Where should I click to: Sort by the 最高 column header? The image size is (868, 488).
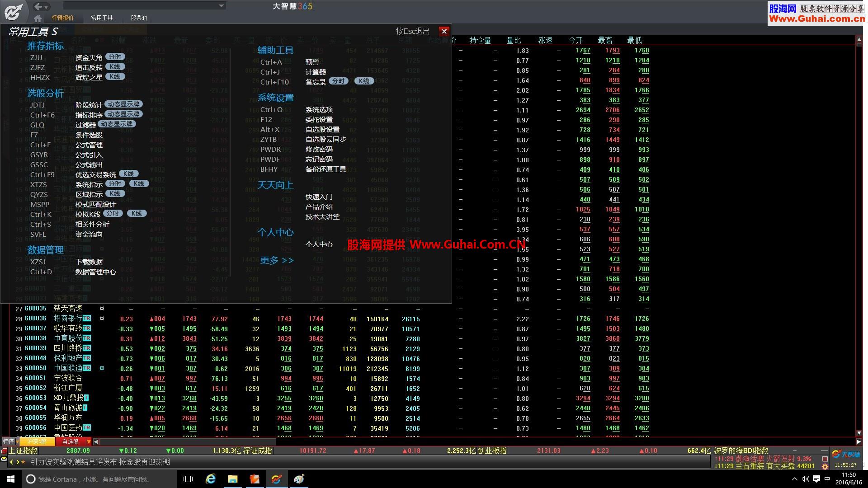click(x=605, y=41)
